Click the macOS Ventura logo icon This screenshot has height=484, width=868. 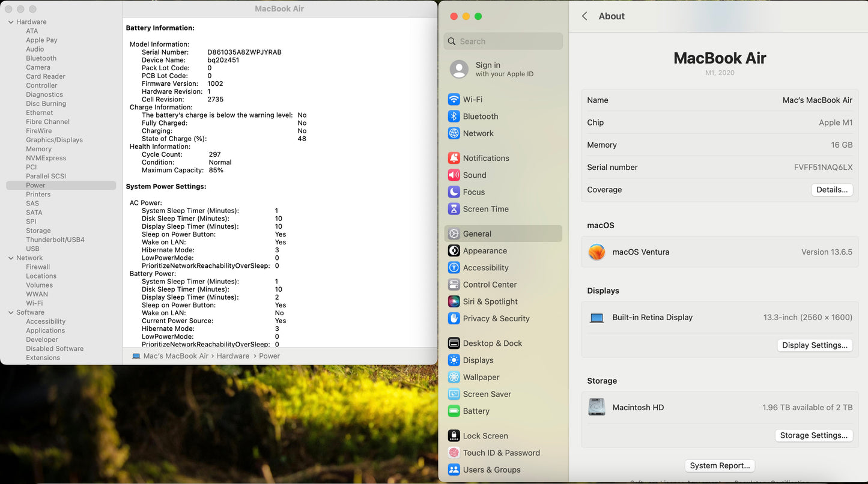coord(596,252)
